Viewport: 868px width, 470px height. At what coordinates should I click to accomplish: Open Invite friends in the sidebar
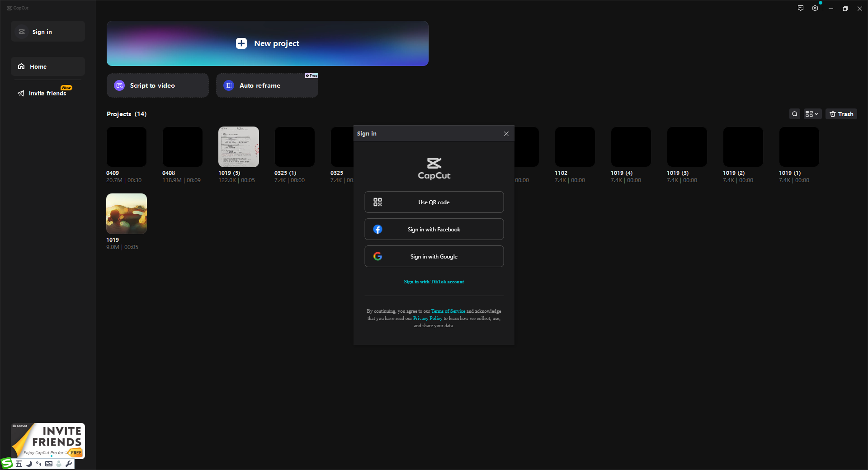click(x=48, y=93)
